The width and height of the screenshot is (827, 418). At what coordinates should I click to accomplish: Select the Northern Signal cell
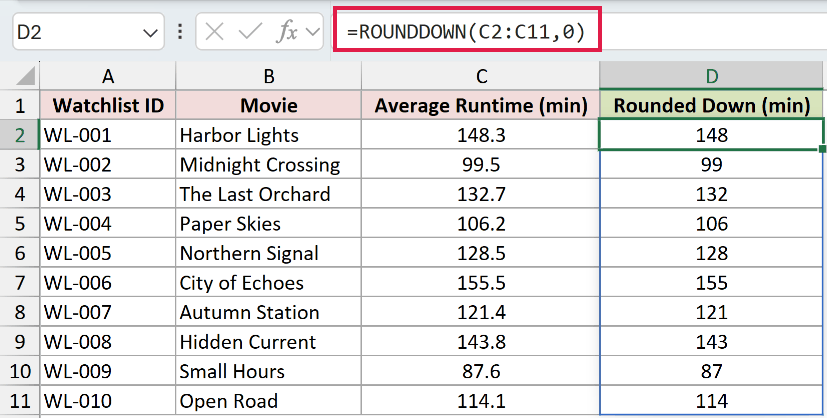coord(268,253)
